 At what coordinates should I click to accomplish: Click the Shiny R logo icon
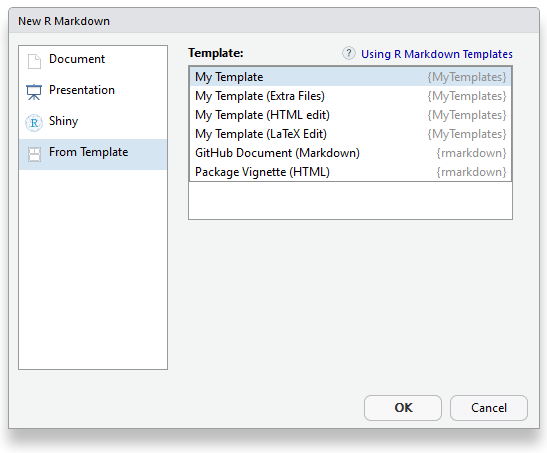click(34, 123)
